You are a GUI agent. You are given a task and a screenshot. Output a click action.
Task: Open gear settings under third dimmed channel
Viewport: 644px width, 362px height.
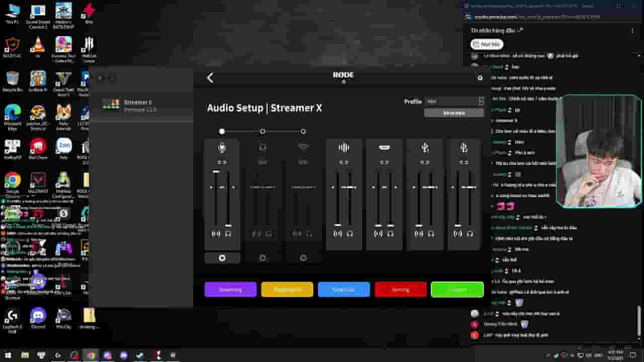click(x=303, y=258)
